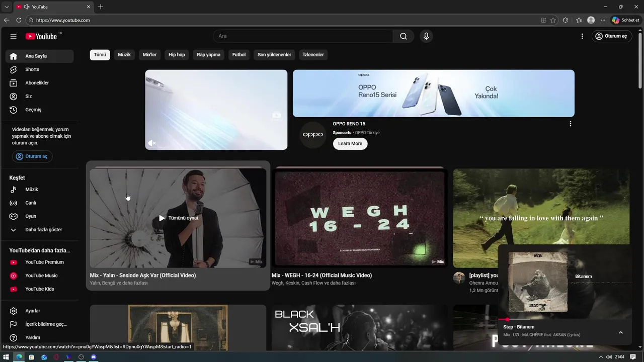Image resolution: width=644 pixels, height=362 pixels.
Task: Select the Hip hop filter chip
Action: pos(177,55)
